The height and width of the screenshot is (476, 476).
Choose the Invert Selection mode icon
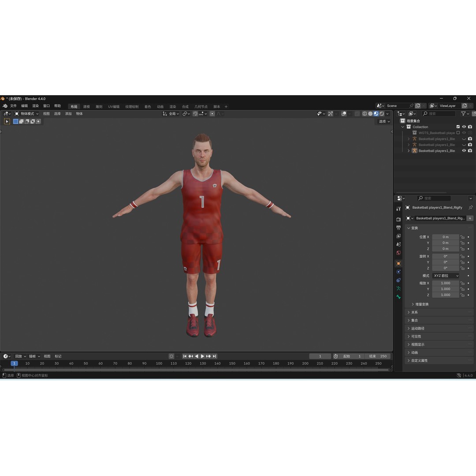tap(33, 122)
